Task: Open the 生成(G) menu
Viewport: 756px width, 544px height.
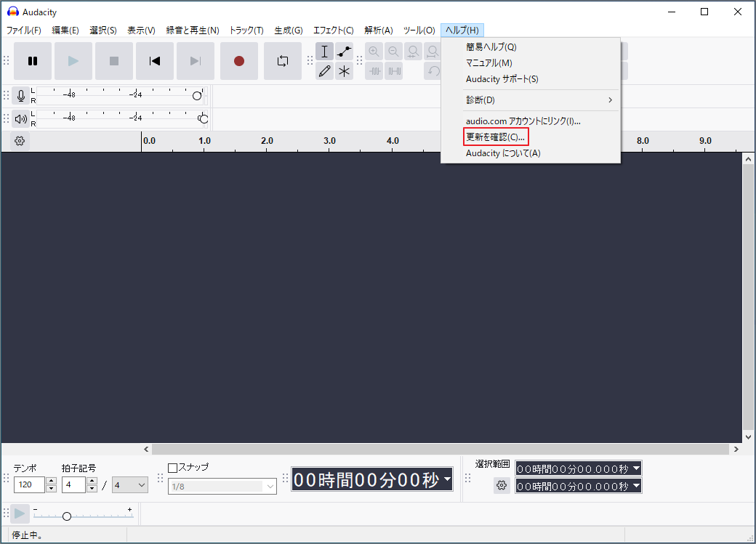Action: pyautogui.click(x=289, y=31)
